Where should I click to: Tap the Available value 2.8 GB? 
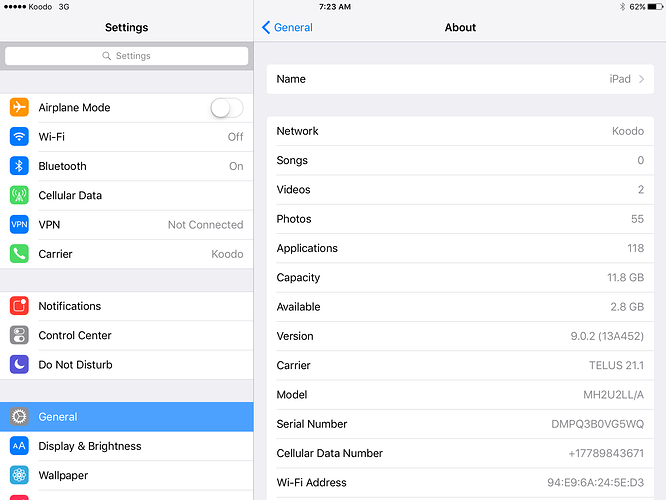[x=627, y=307]
